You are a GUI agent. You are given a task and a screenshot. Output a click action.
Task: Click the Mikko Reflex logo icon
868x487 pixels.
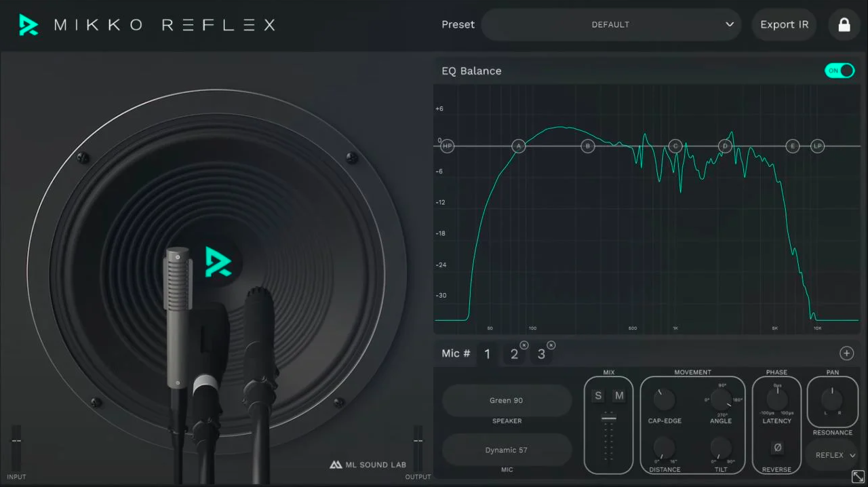click(x=28, y=25)
